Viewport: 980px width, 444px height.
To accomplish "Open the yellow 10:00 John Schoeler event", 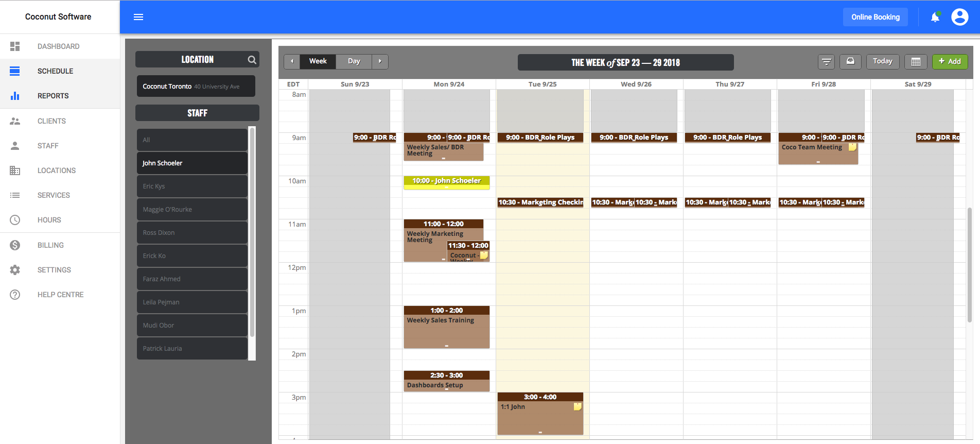I will coord(447,182).
